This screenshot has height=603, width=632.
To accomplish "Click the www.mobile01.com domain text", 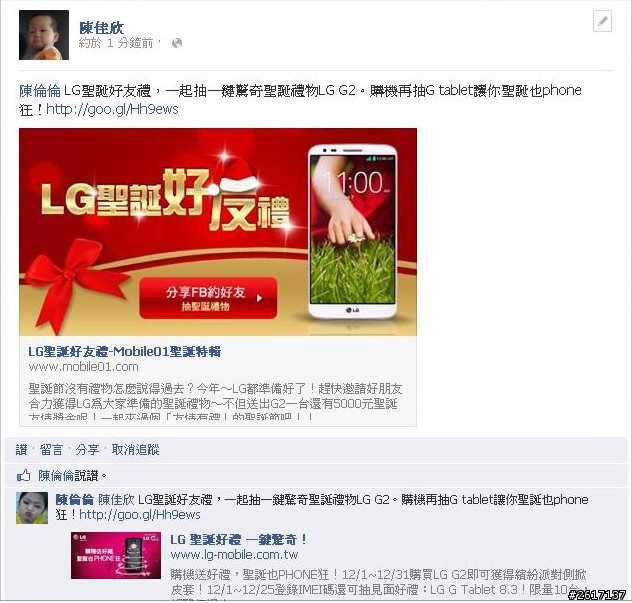I will pyautogui.click(x=83, y=367).
